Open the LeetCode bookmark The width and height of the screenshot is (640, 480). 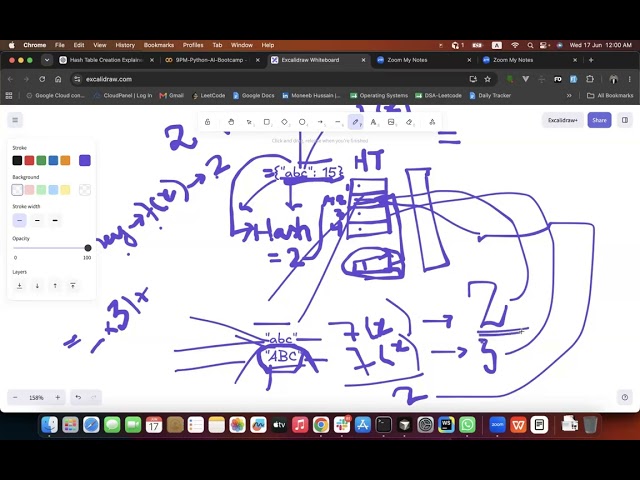point(209,96)
